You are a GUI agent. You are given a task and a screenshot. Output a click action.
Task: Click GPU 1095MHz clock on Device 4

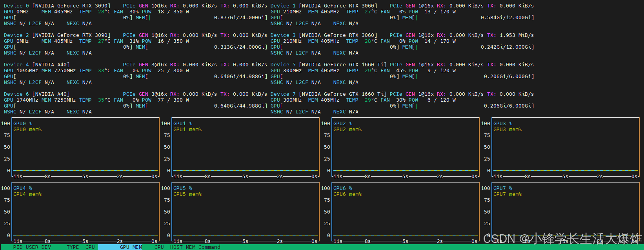(21, 71)
